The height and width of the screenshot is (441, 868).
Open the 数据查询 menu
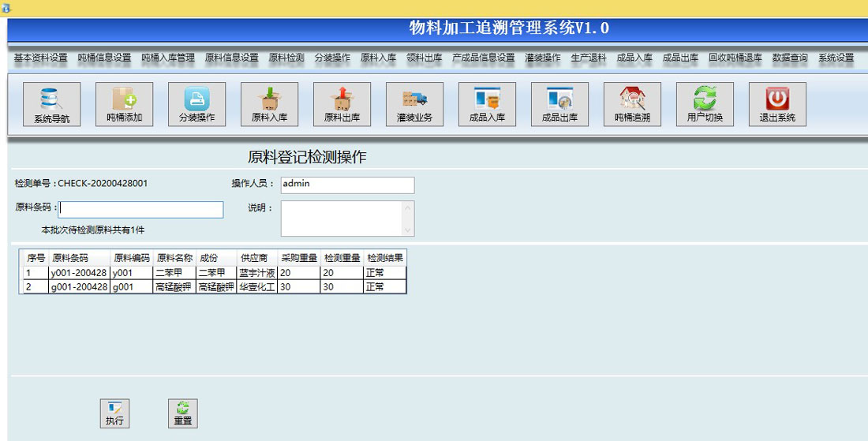pyautogui.click(x=790, y=58)
